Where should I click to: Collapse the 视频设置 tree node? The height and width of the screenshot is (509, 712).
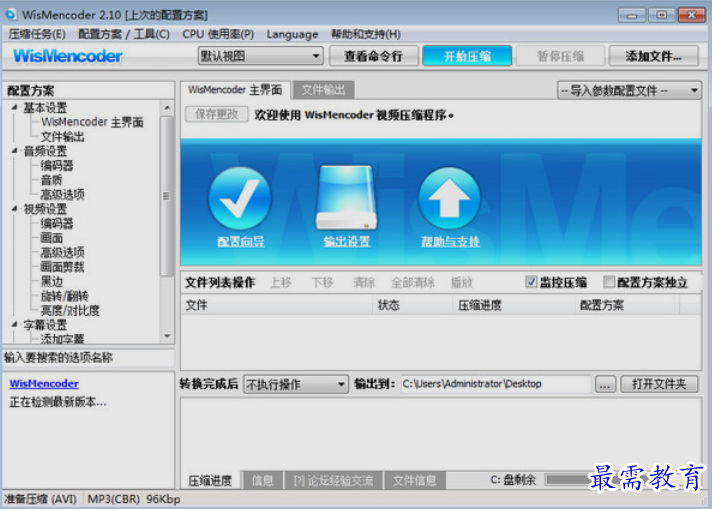pos(15,209)
